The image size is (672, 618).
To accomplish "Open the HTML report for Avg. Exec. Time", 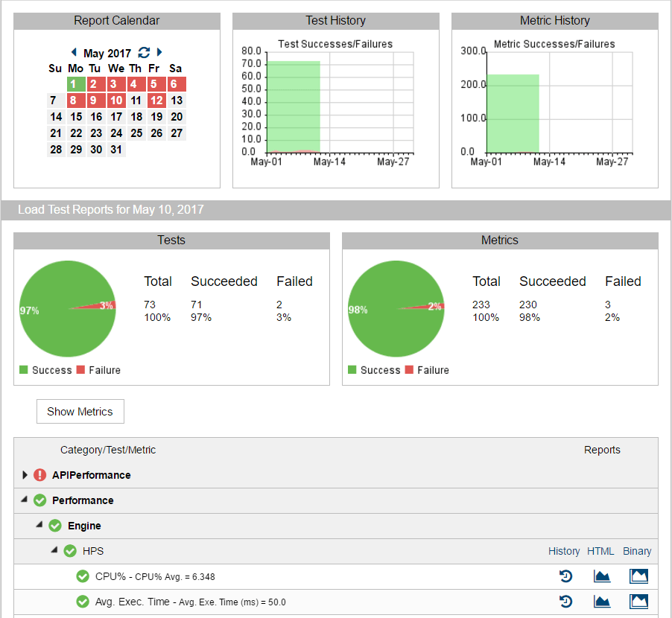I will 602,601.
